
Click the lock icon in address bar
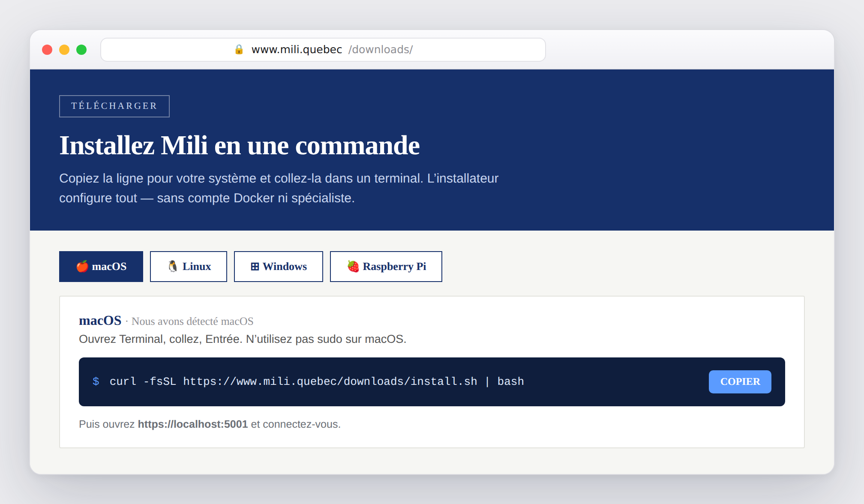(x=239, y=50)
